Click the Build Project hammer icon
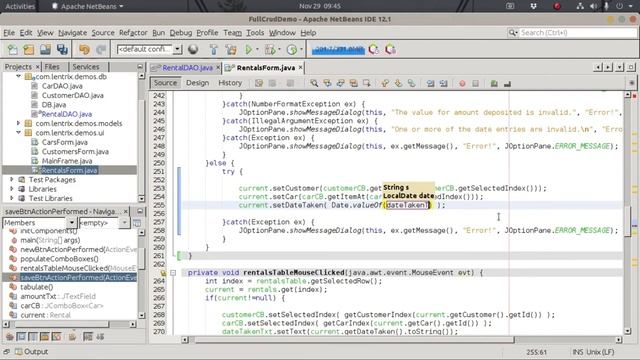The width and height of the screenshot is (640, 360). click(x=213, y=49)
